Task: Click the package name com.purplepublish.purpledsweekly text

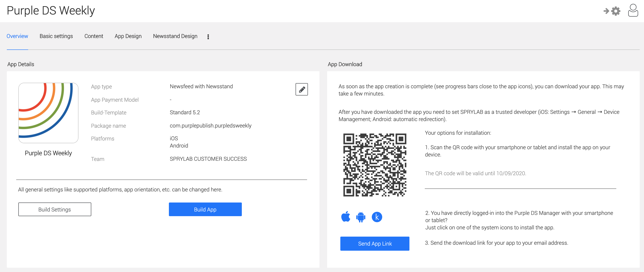Action: pos(210,126)
